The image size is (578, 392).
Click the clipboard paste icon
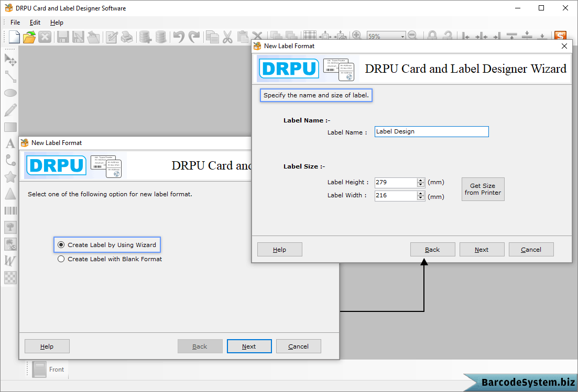[243, 37]
